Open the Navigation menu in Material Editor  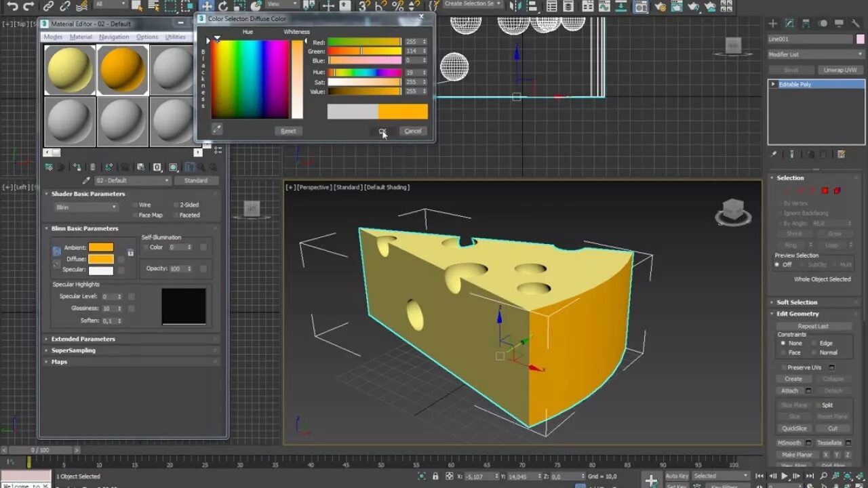114,37
